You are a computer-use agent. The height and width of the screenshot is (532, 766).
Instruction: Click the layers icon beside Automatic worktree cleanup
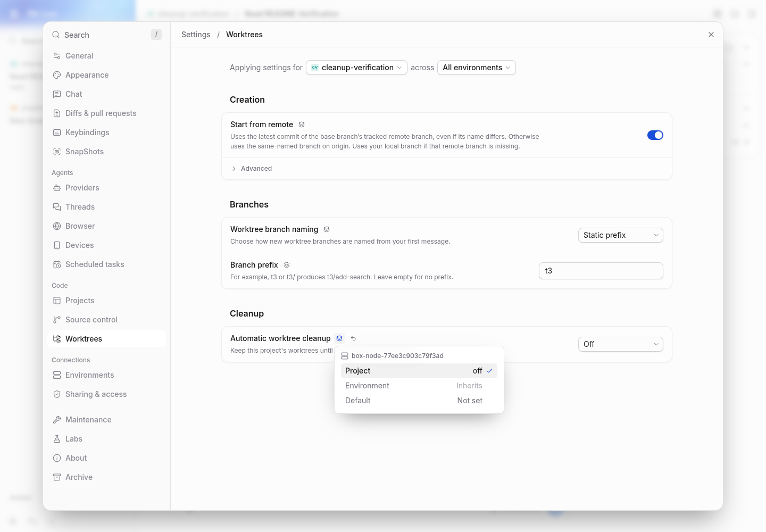(339, 338)
